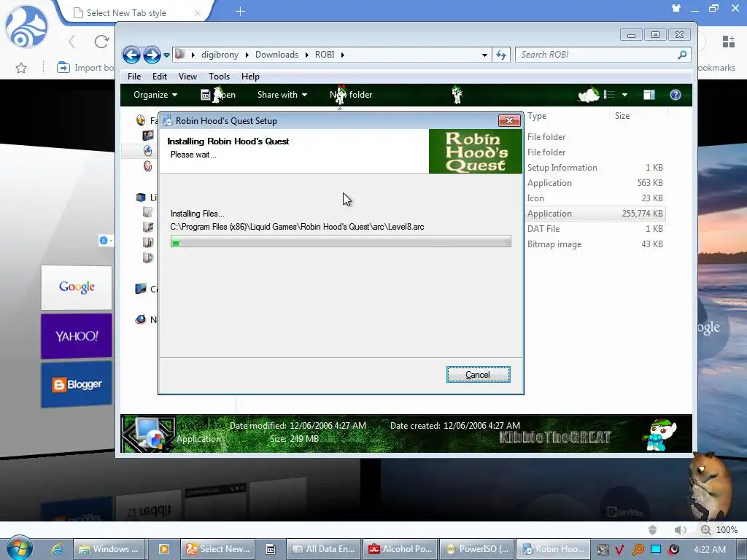747x560 pixels.
Task: Switch to Select New taskbar button
Action: (x=217, y=549)
